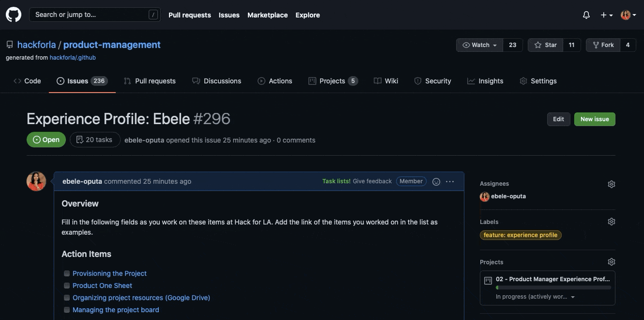Viewport: 644px width, 320px height.
Task: Switch to the repository Pull requests tab
Action: click(x=150, y=81)
